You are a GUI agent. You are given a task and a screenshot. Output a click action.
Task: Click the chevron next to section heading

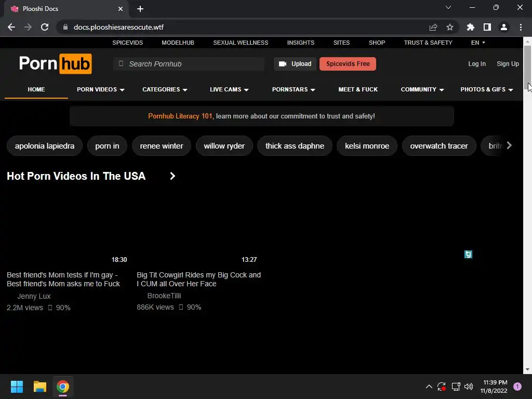(x=172, y=176)
